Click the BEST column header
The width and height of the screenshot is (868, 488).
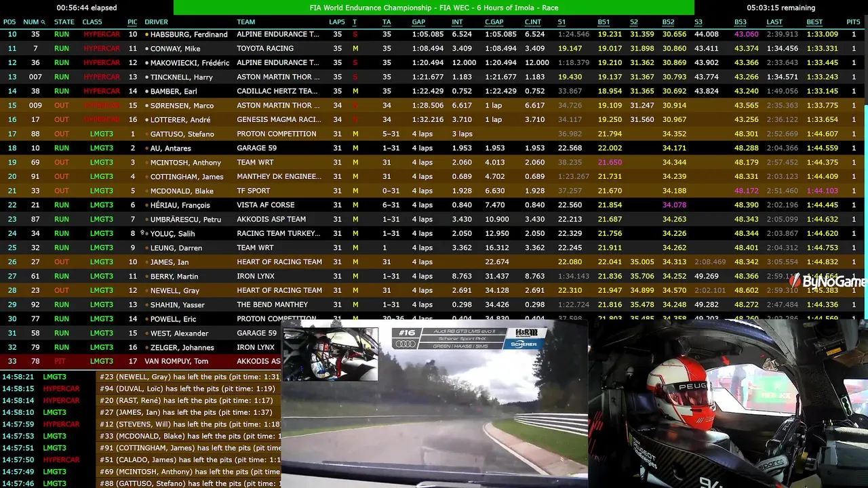tap(814, 22)
